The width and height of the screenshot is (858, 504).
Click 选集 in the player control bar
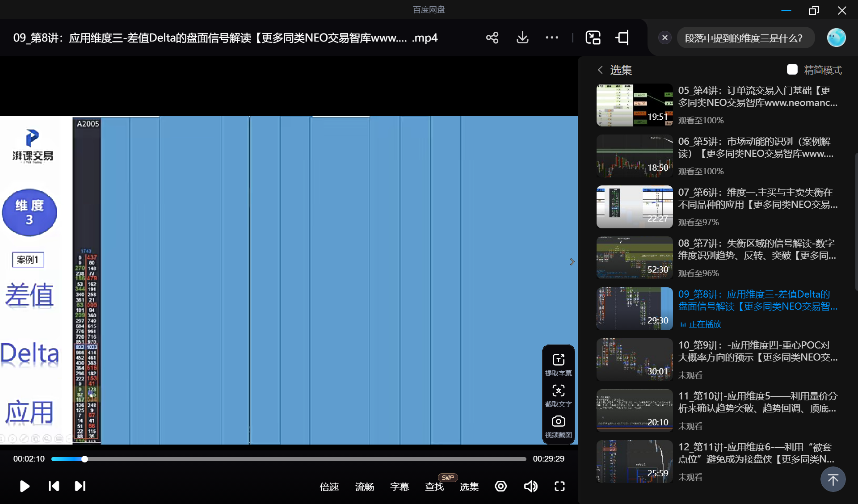(x=469, y=487)
